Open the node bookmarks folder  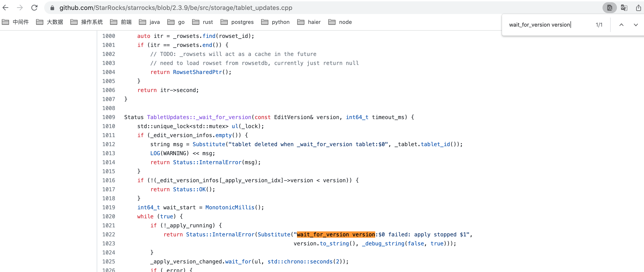(340, 22)
